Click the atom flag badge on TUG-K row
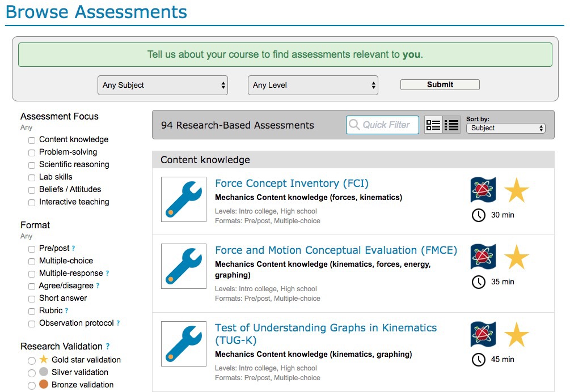 483,334
